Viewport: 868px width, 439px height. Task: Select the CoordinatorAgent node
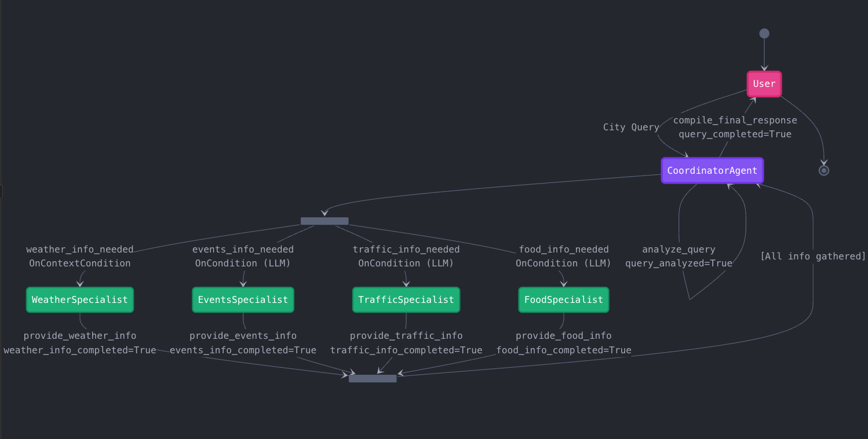pyautogui.click(x=712, y=171)
